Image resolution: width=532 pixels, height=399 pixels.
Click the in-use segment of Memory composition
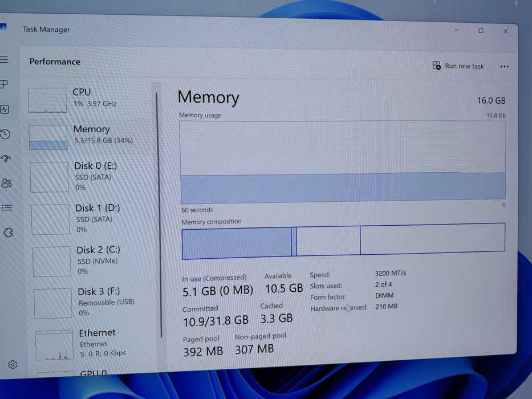coord(237,243)
